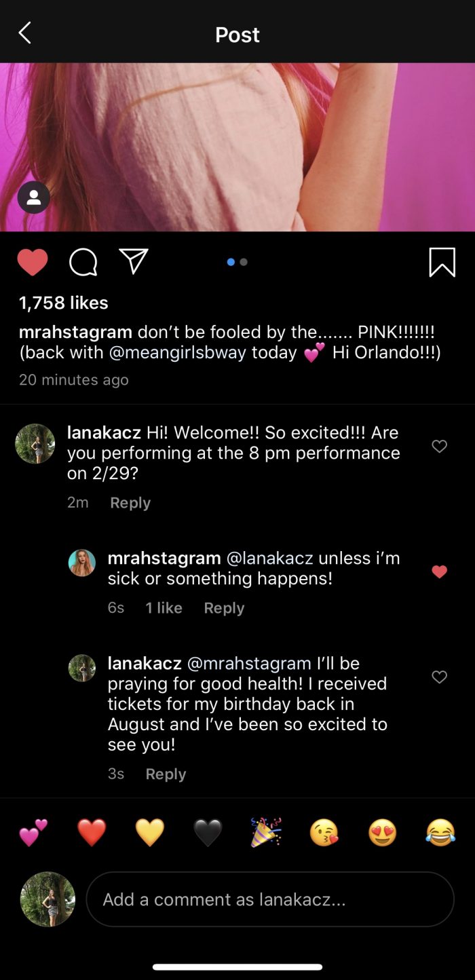This screenshot has width=475, height=980.
Task: Insert the crying-laughing emoji
Action: [440, 833]
